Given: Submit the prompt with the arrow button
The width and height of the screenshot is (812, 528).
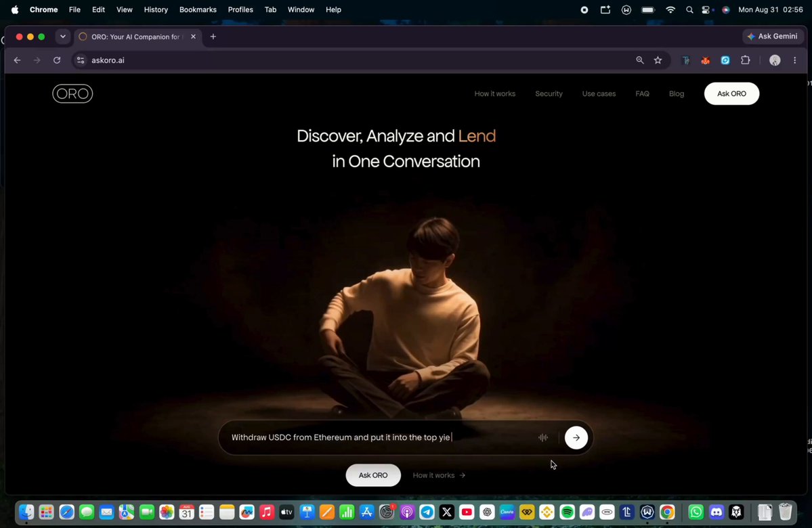Looking at the screenshot, I should coord(576,437).
